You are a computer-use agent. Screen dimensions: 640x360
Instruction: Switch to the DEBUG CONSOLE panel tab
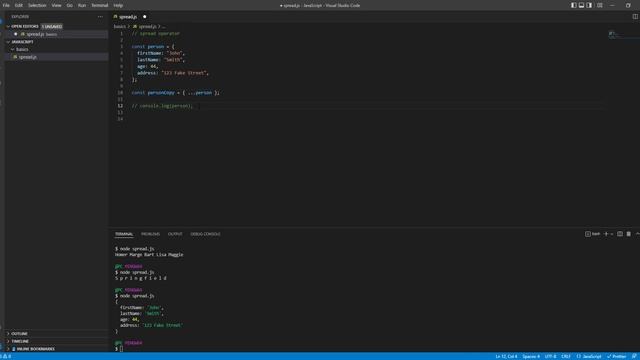click(x=205, y=234)
